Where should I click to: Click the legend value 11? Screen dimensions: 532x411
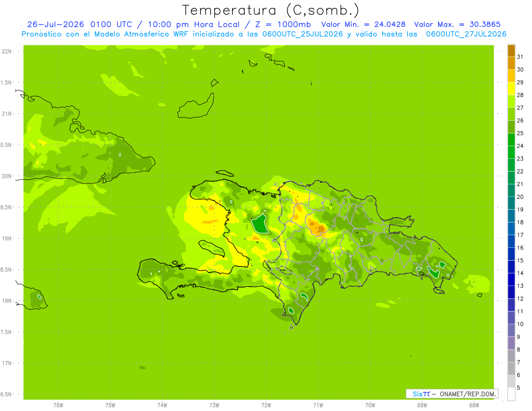point(520,311)
